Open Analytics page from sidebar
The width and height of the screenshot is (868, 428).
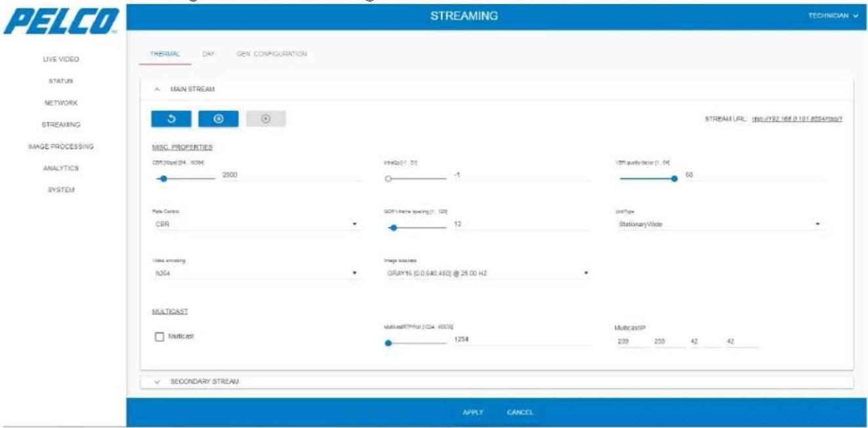coord(61,168)
